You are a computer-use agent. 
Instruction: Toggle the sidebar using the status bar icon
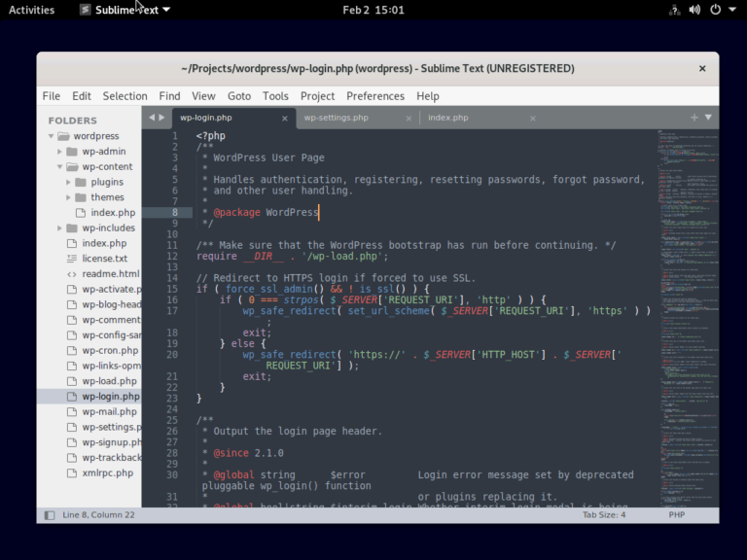point(50,514)
